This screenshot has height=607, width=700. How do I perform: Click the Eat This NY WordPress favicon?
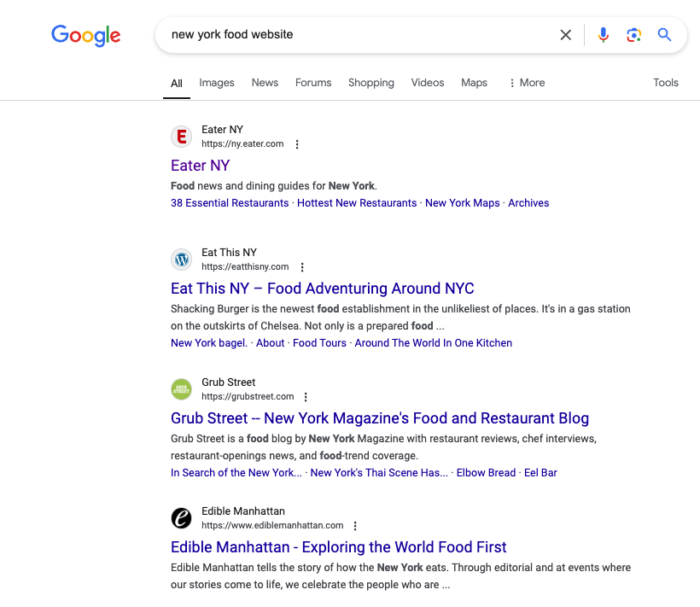[181, 260]
